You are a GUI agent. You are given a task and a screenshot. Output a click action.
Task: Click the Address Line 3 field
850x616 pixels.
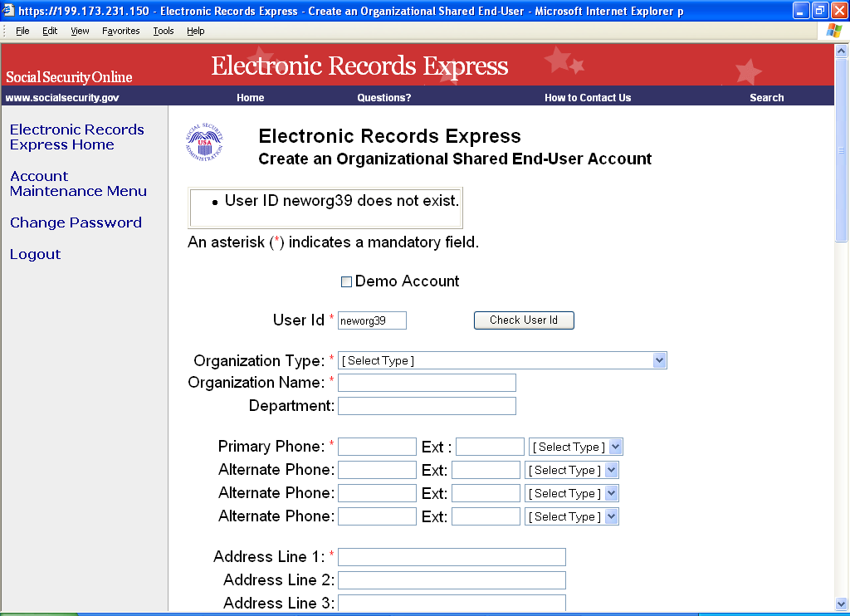(x=452, y=603)
